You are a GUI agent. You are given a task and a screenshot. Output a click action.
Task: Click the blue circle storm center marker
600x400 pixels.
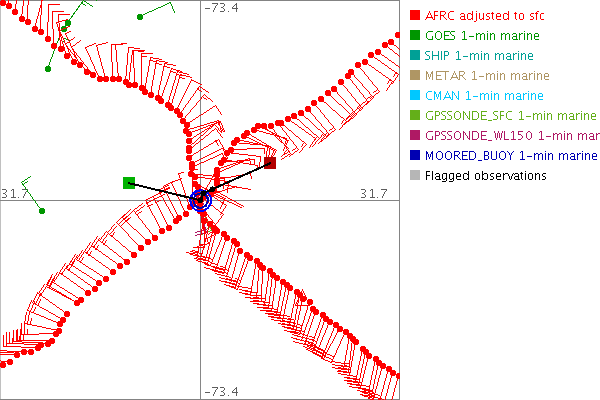[201, 200]
